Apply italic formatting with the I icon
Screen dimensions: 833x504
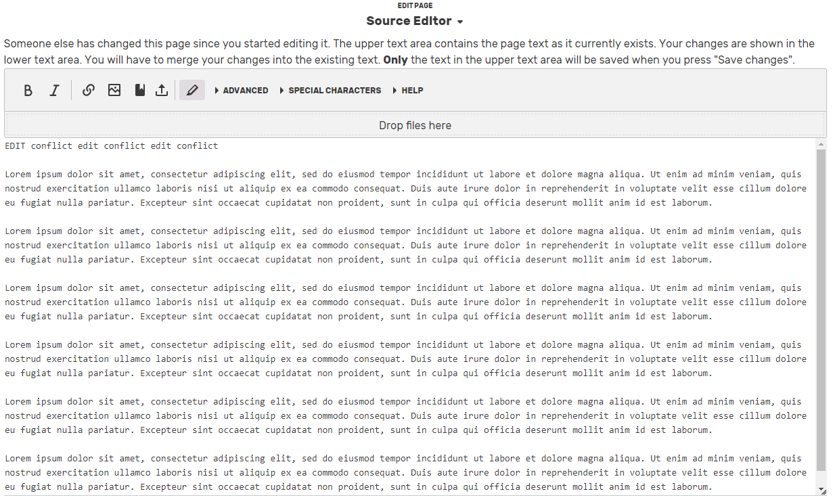[55, 90]
